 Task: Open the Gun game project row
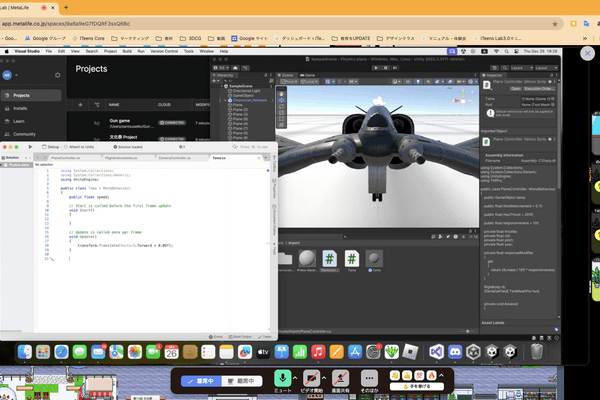139,123
